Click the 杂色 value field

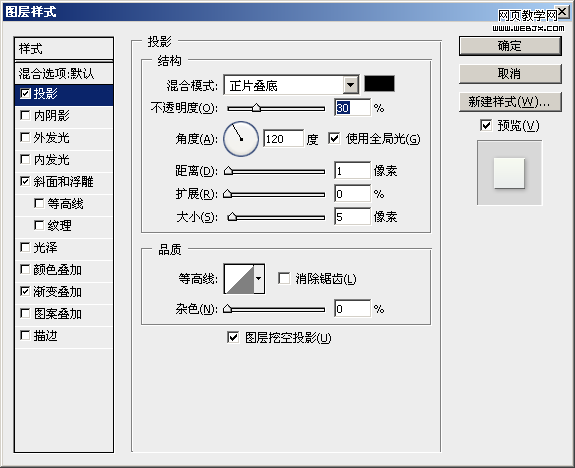point(352,309)
